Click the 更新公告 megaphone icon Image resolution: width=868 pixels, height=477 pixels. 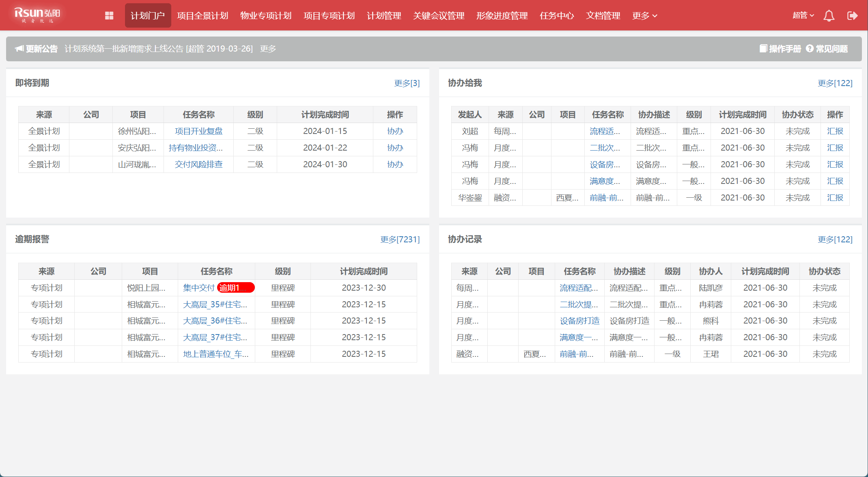[x=19, y=49]
